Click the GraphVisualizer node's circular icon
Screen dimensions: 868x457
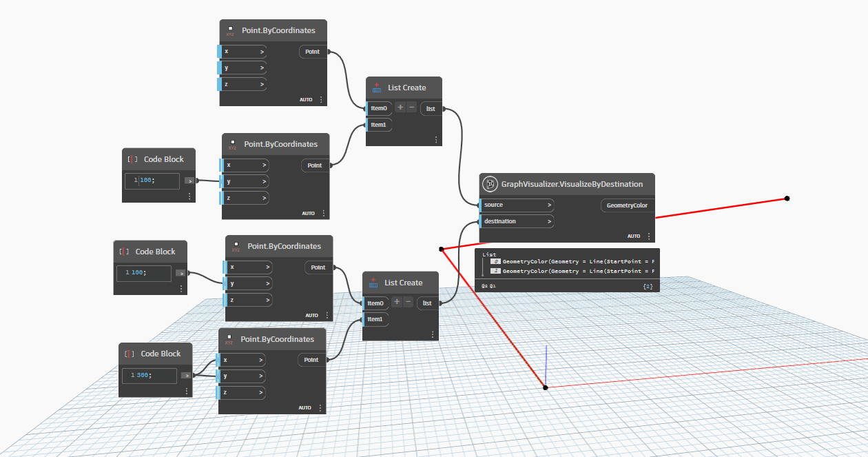click(490, 184)
